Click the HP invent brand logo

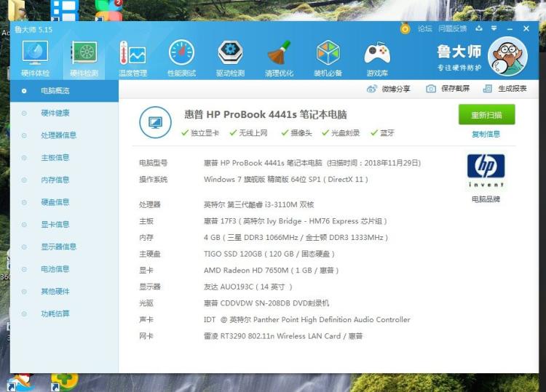tap(486, 171)
